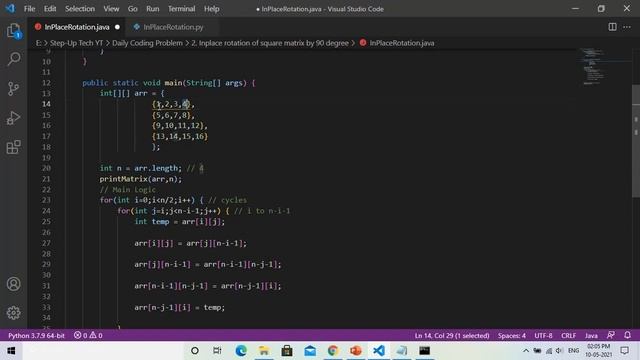Viewport: 640px width, 360px height.
Task: Change encoding via UTF-8
Action: tap(543, 336)
